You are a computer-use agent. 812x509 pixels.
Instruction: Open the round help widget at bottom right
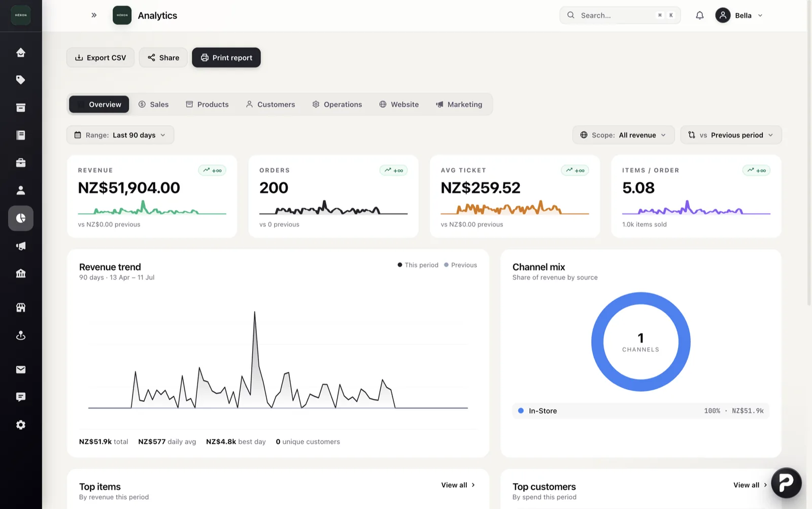pos(786,483)
